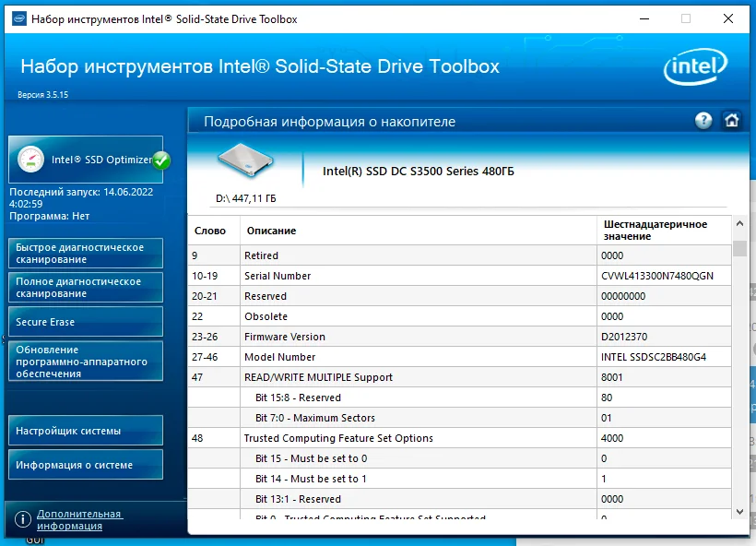Image resolution: width=756 pixels, height=546 pixels.
Task: Open help via the question mark icon
Action: [703, 121]
